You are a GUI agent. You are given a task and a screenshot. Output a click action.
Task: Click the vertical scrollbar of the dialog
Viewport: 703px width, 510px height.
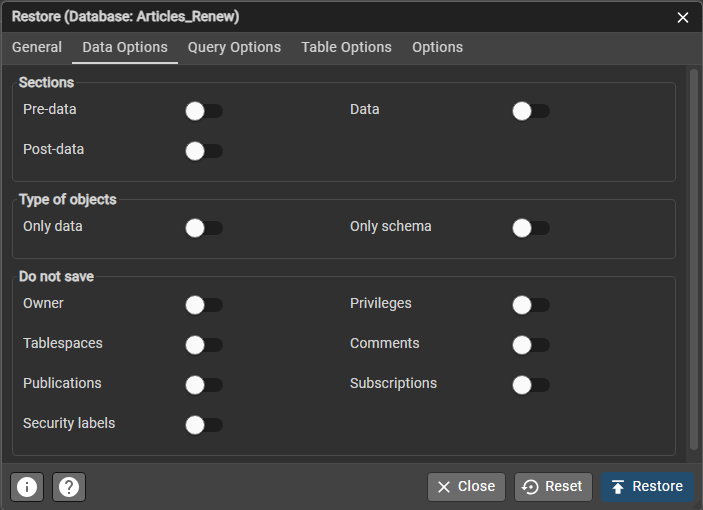coord(694,258)
